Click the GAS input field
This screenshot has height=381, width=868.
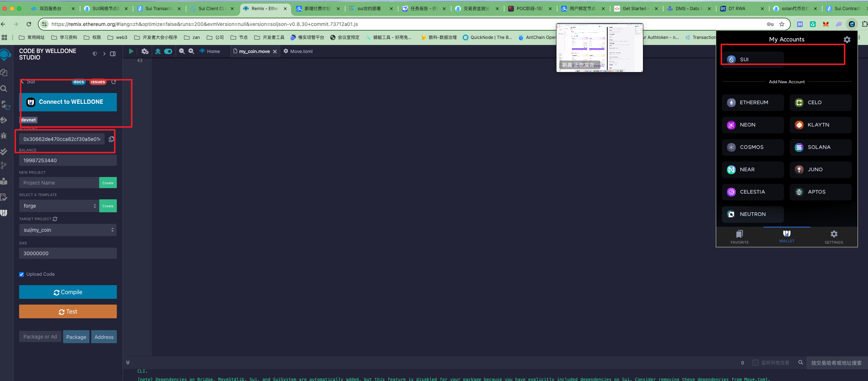(68, 253)
